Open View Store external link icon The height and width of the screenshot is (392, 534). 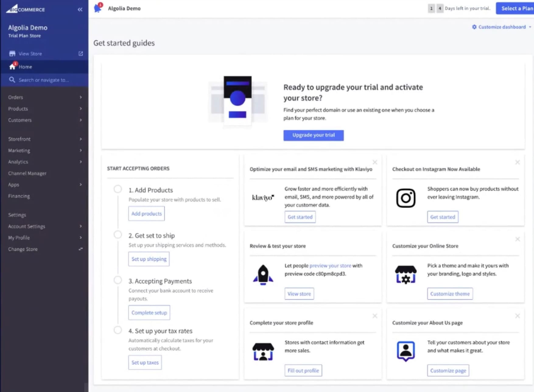(81, 54)
